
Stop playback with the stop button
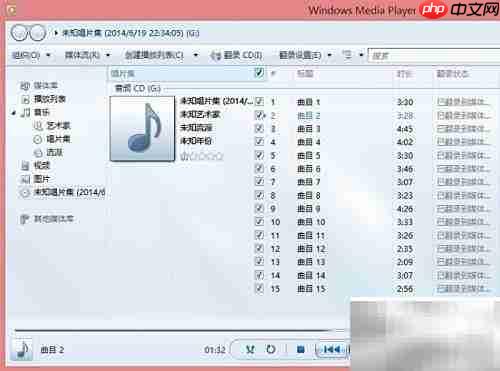[301, 349]
